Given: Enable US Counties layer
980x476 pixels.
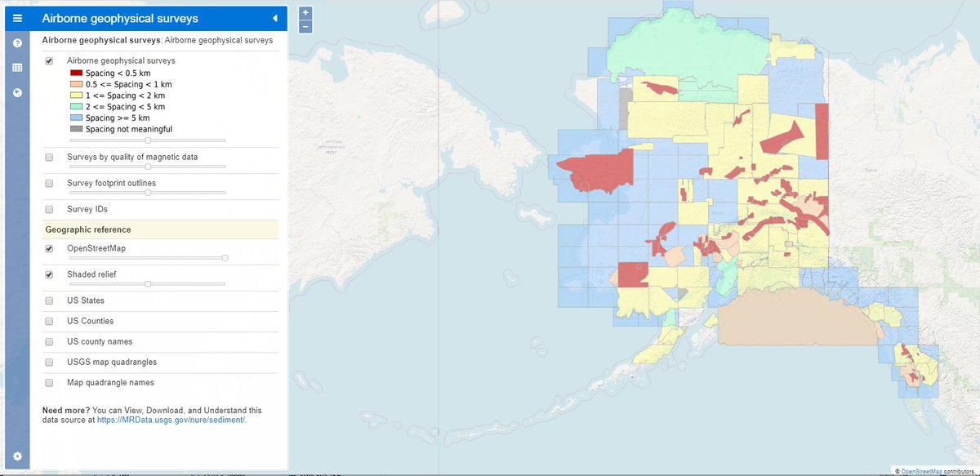Looking at the screenshot, I should coord(49,321).
